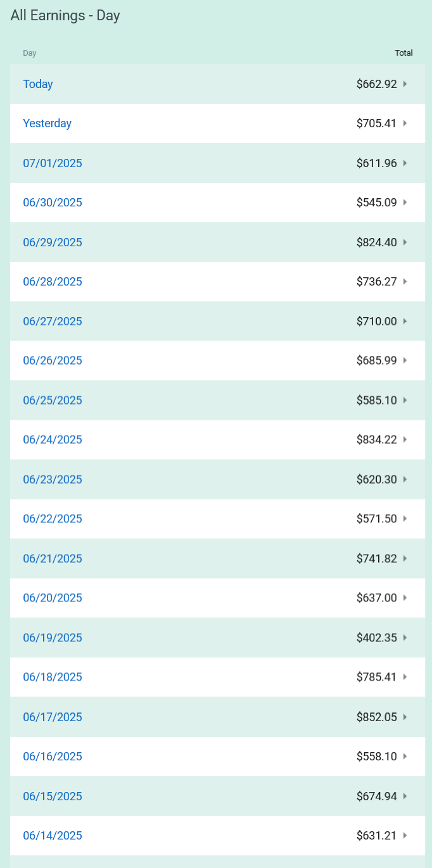This screenshot has height=868, width=432.
Task: Expand the arrow beside Yesterday's $705.41
Action: (405, 123)
